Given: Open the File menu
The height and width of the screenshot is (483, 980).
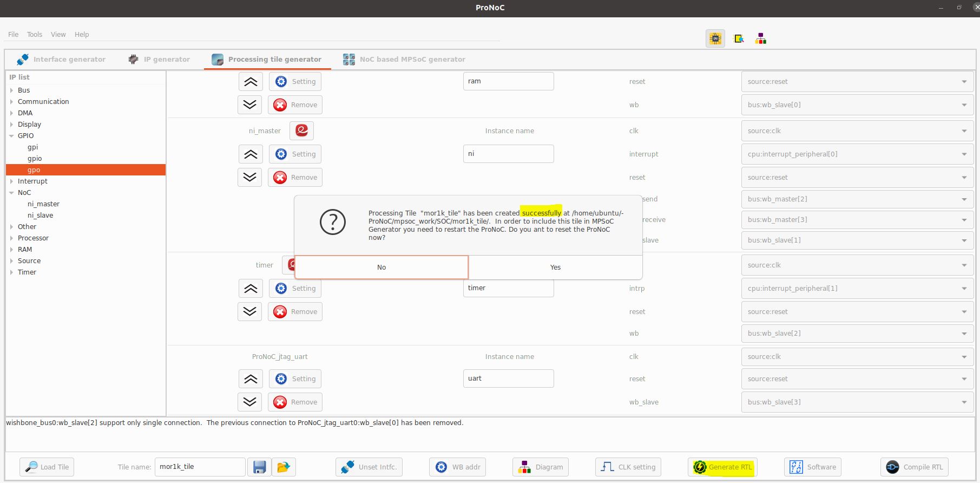Looking at the screenshot, I should (x=14, y=35).
